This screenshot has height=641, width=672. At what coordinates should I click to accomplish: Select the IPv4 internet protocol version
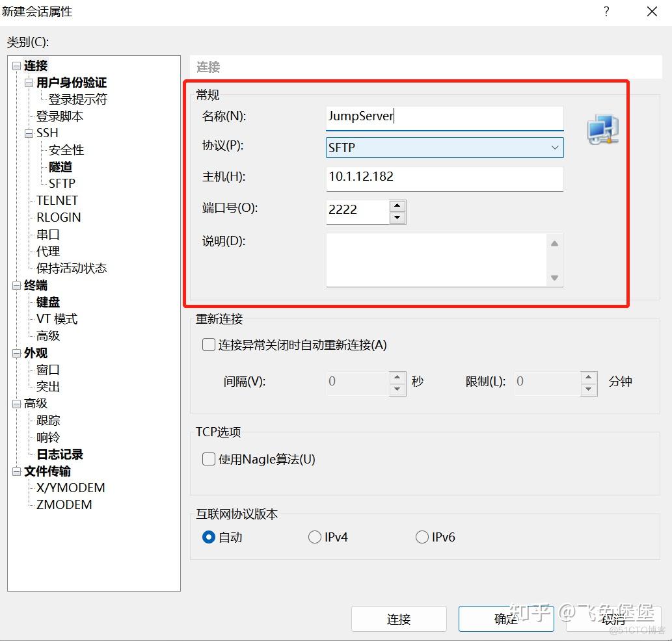coord(315,537)
